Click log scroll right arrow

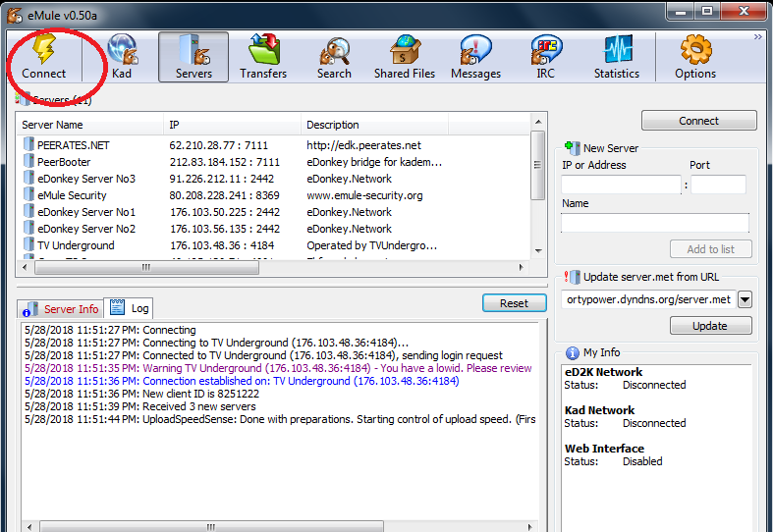530,526
